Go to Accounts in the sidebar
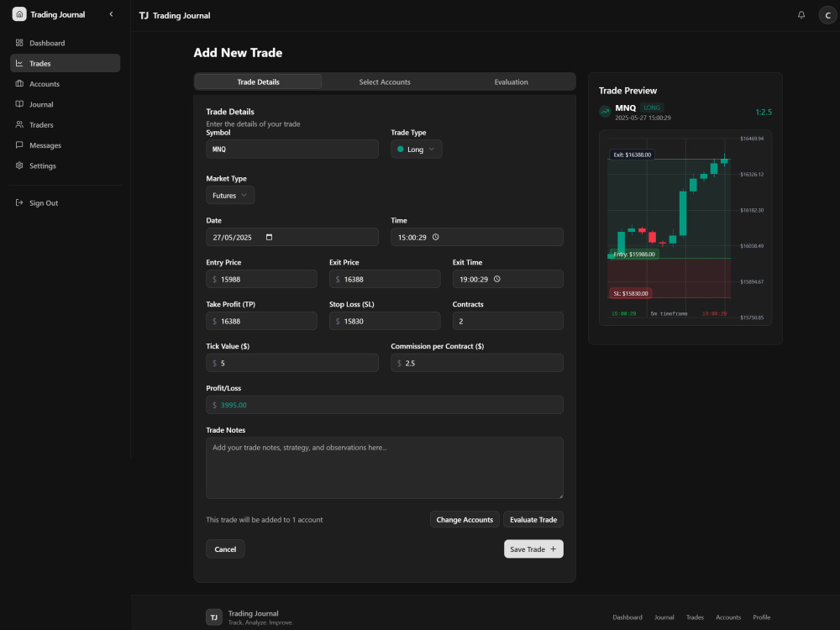The width and height of the screenshot is (840, 630). (x=65, y=83)
